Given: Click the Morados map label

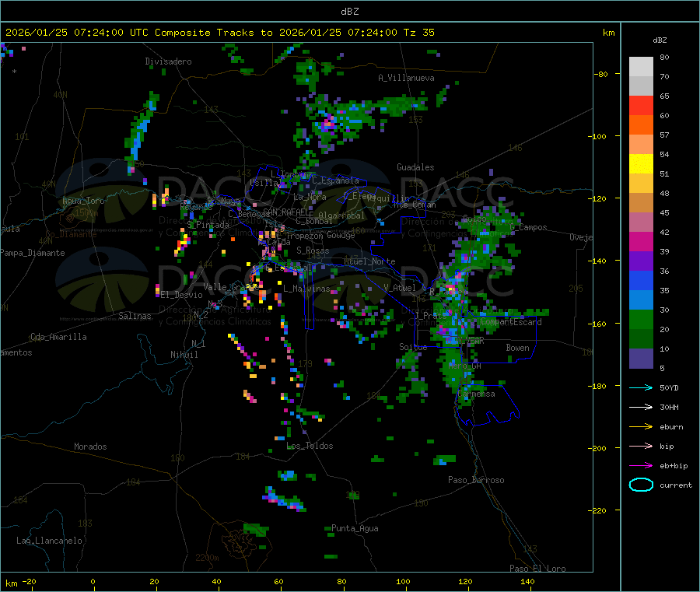Looking at the screenshot, I should [x=90, y=447].
